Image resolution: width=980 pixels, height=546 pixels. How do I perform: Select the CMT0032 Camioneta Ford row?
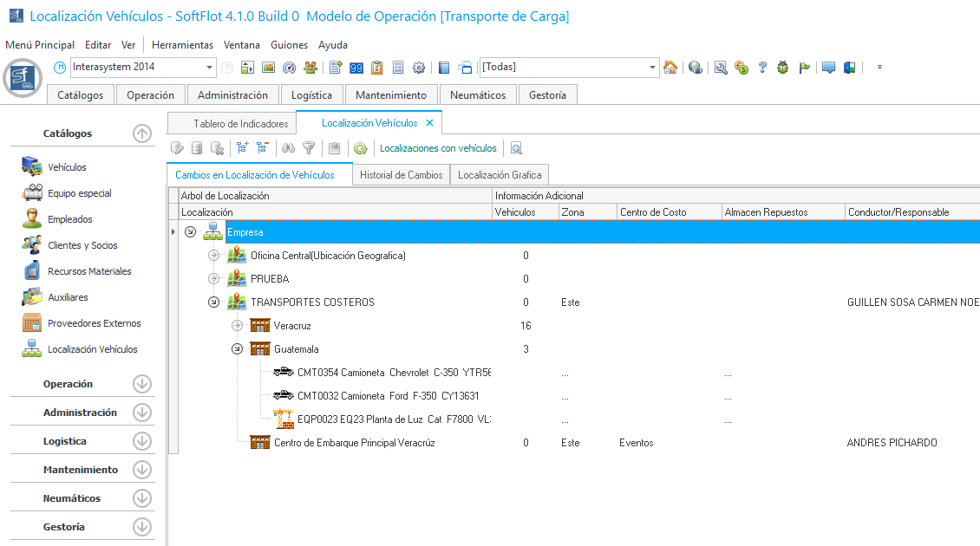tap(388, 396)
